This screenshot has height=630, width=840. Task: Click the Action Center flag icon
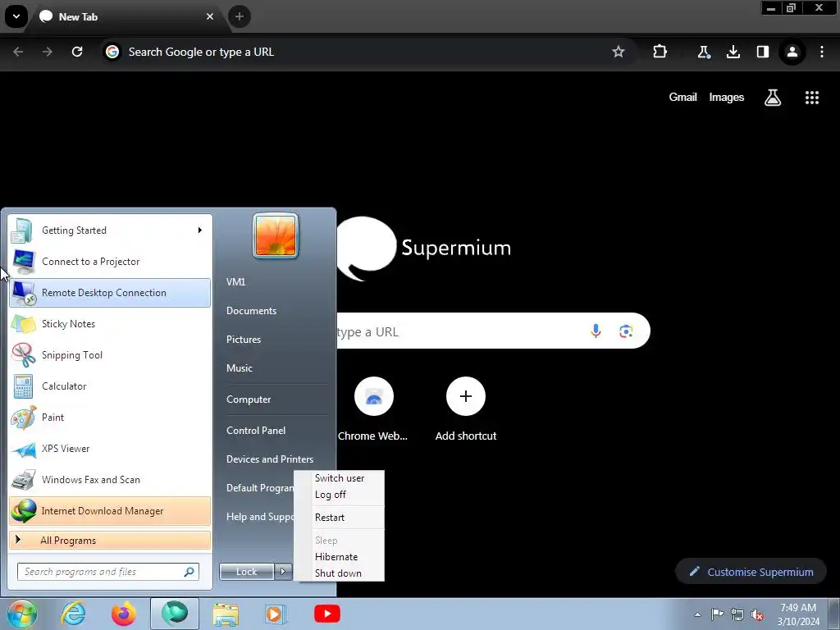pyautogui.click(x=717, y=614)
